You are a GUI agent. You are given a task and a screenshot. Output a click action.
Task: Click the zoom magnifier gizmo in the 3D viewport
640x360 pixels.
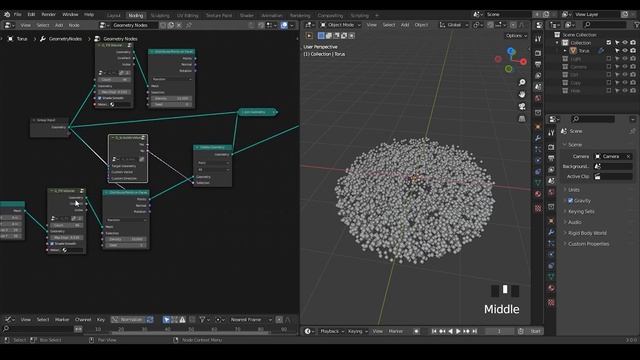click(522, 82)
